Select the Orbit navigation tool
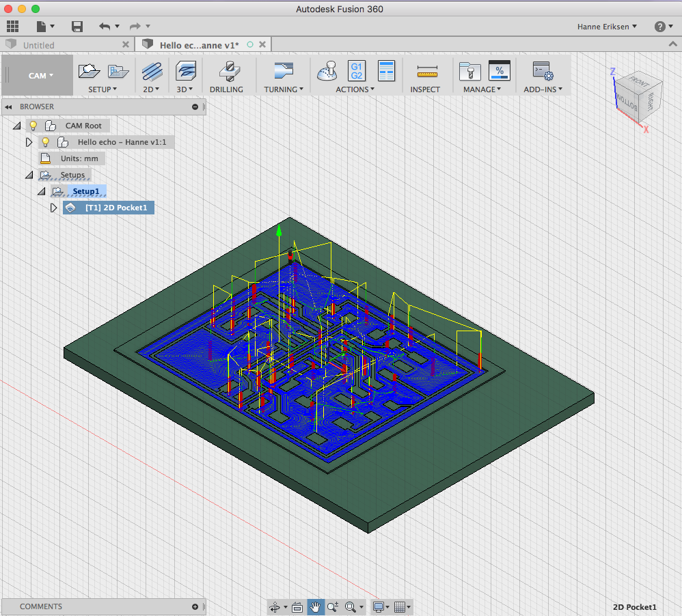682x616 pixels. tap(275, 607)
